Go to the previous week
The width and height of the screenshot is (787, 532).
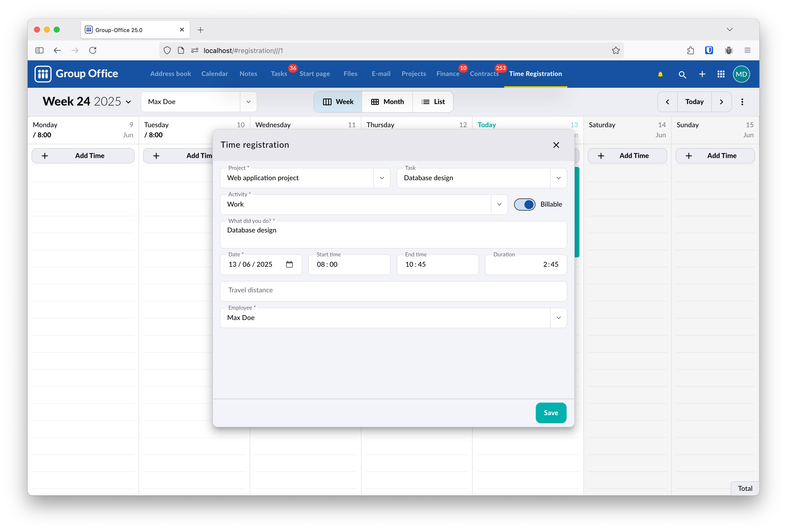(x=667, y=102)
